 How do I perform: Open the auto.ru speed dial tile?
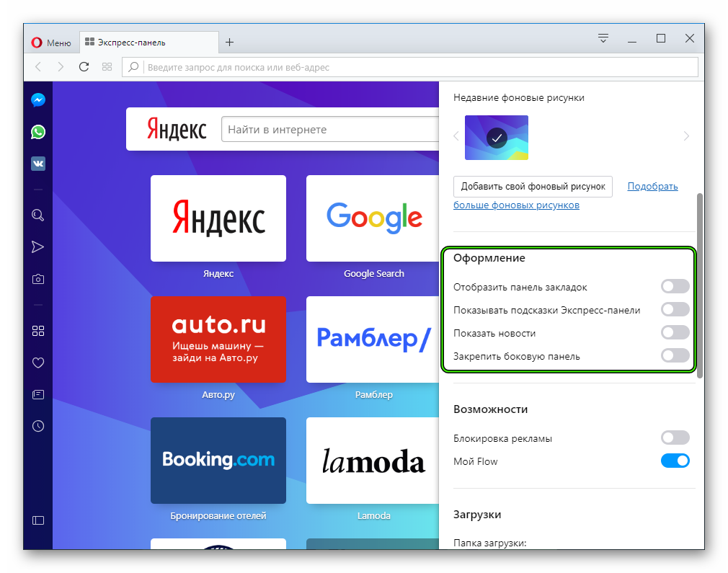tap(218, 339)
